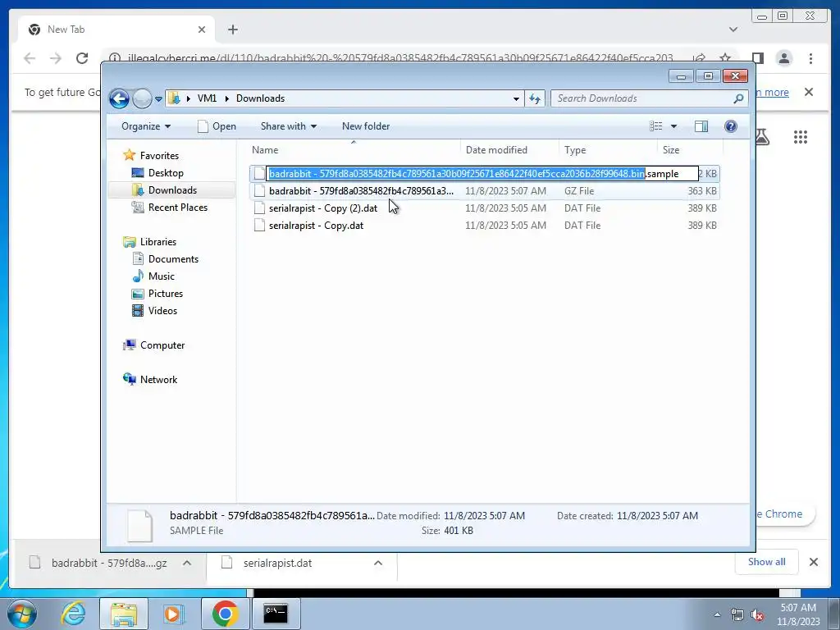The image size is (840, 630).
Task: Click the Chrome profile avatar icon
Action: coord(783,58)
